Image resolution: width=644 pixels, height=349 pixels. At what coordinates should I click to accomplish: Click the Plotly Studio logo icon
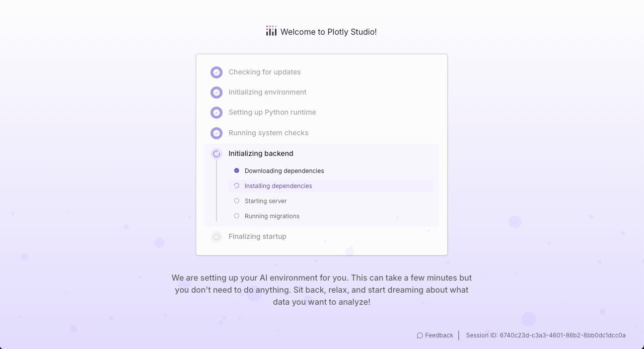[x=271, y=31]
